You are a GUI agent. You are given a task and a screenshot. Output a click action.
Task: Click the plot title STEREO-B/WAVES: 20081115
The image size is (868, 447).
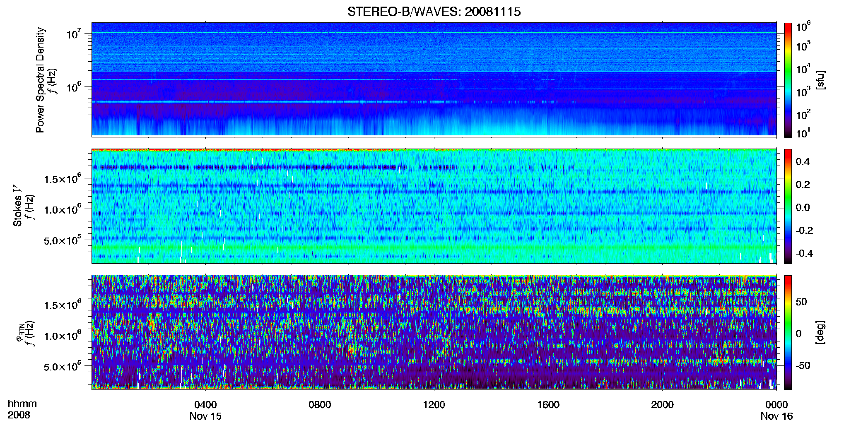434,12
